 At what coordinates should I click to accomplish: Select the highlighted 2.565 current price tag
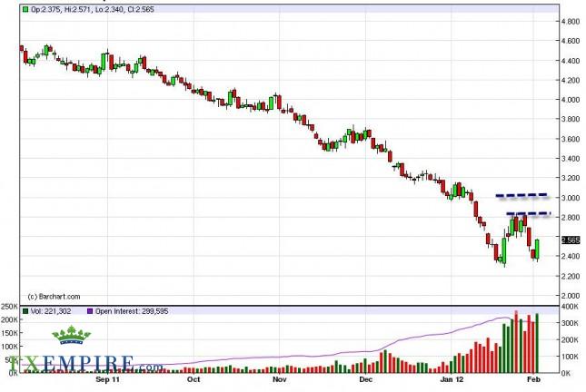(x=571, y=240)
